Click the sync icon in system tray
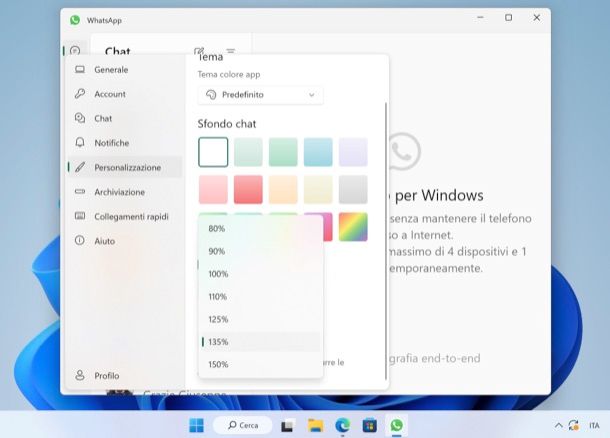Screen dimensions: 610x438 click(573, 425)
